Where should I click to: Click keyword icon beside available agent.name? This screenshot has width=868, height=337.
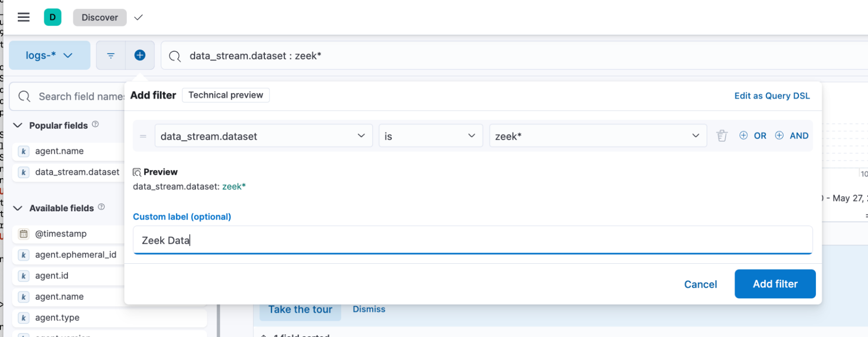(23, 297)
